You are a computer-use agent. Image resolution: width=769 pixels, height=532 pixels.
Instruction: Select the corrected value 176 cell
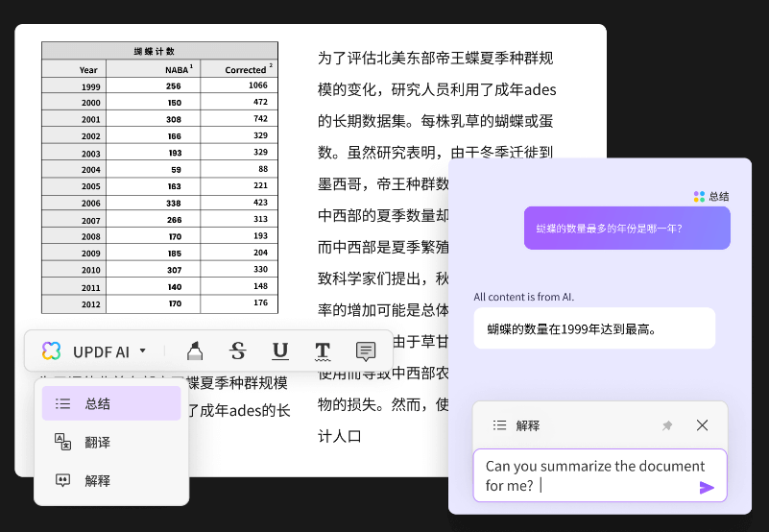click(239, 302)
